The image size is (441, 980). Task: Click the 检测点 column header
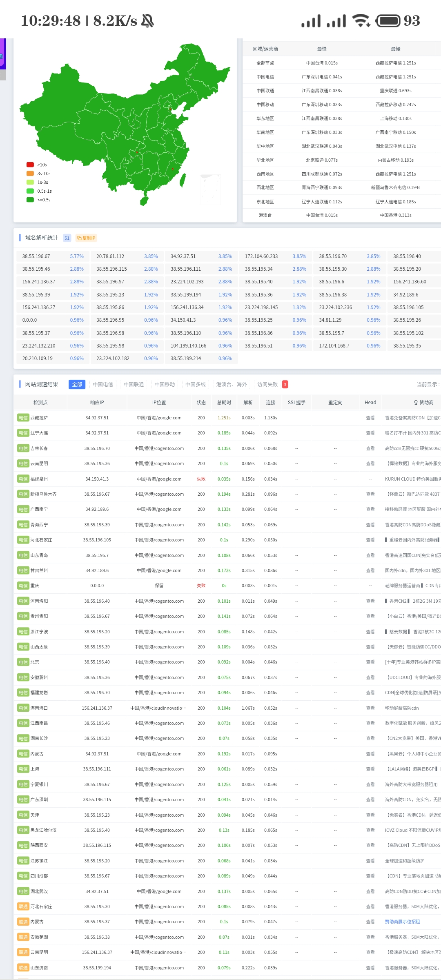click(x=40, y=403)
